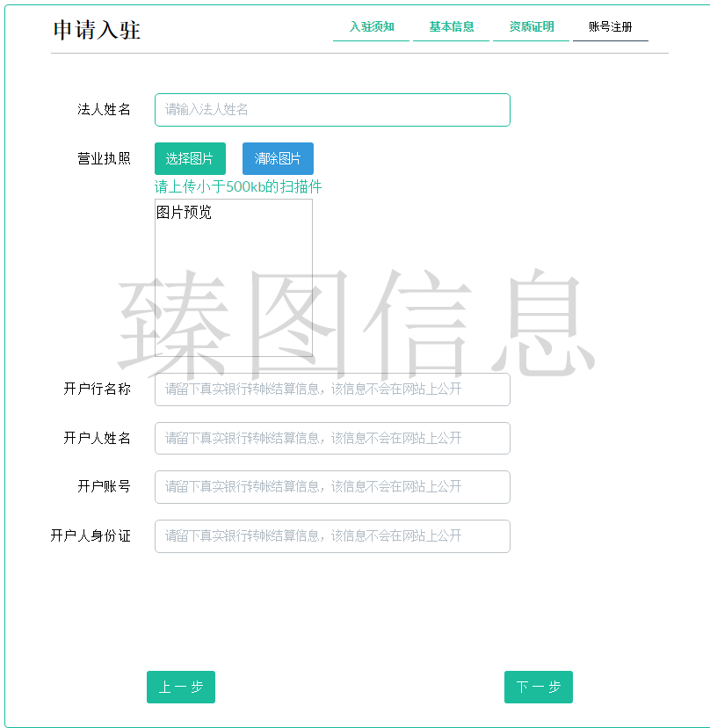This screenshot has width=710, height=728.
Task: Click the 请上传小于500kb的扫描件 hint text
Action: pyautogui.click(x=238, y=186)
